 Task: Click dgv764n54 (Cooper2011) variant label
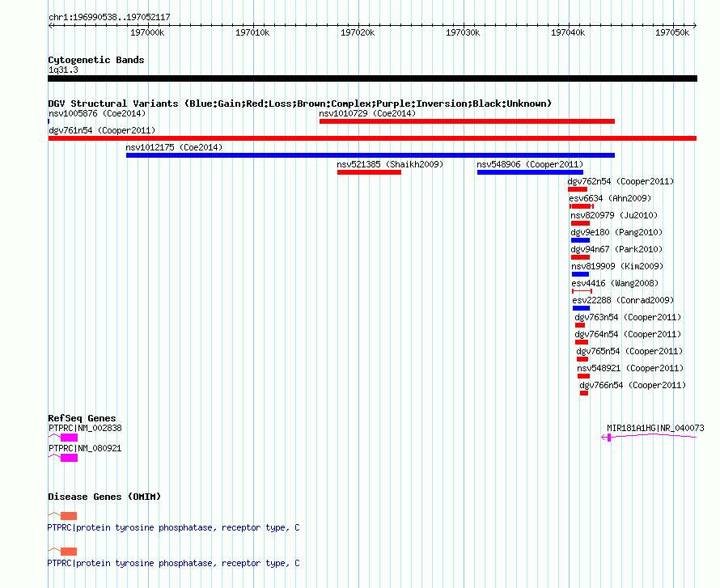(x=628, y=334)
